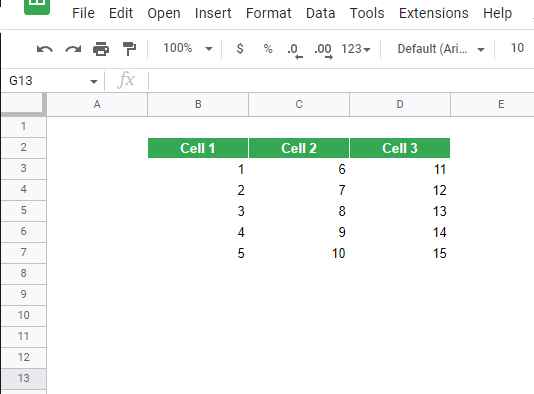Select row 1 header
The height and width of the screenshot is (394, 534).
pos(23,127)
